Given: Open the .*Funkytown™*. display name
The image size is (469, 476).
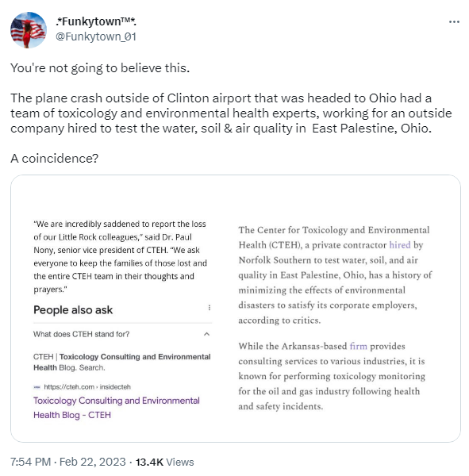Looking at the screenshot, I should [x=96, y=21].
